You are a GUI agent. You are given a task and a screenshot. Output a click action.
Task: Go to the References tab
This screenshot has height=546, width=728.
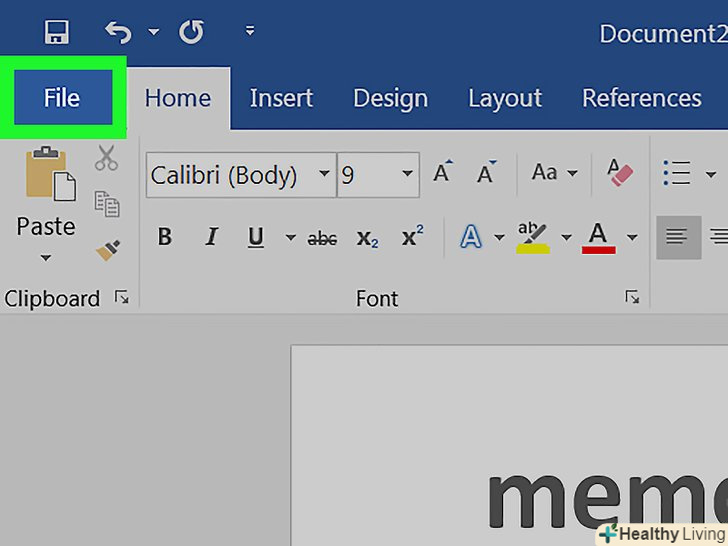[x=642, y=98]
